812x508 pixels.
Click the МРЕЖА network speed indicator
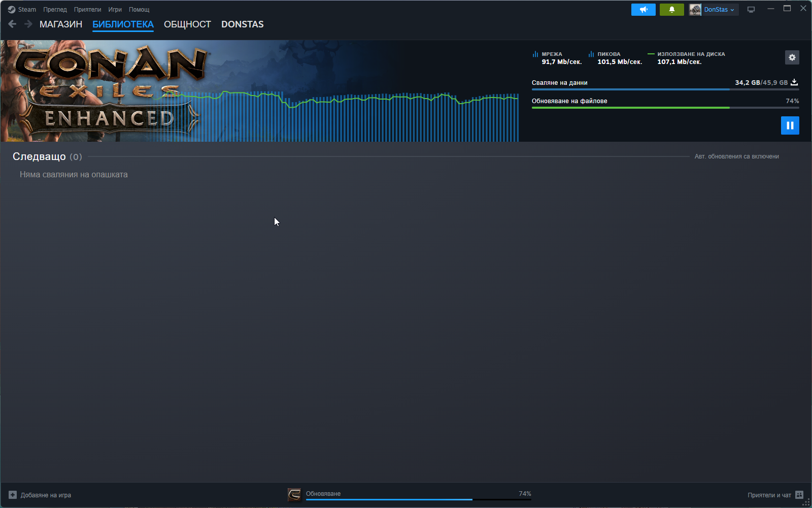coord(557,58)
